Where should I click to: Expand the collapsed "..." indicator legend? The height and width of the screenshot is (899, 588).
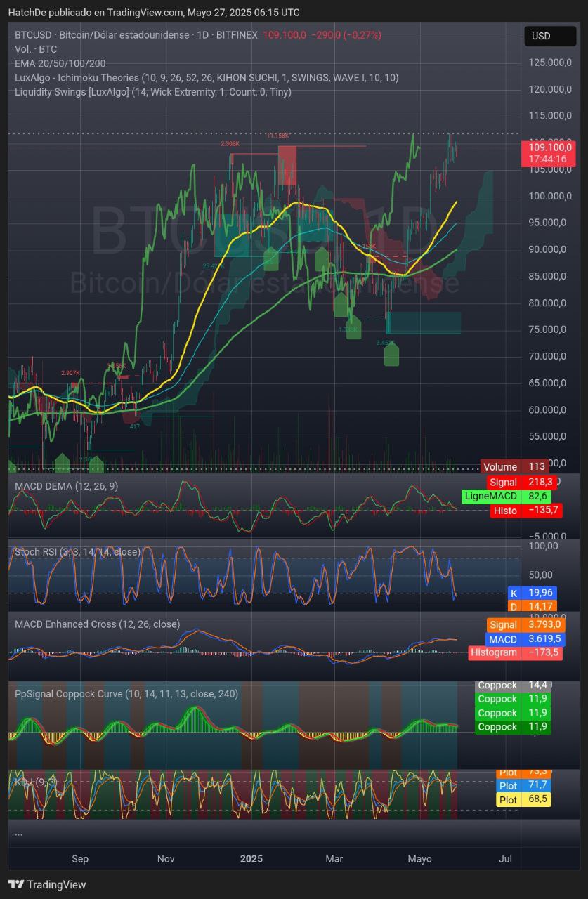pos(18,833)
